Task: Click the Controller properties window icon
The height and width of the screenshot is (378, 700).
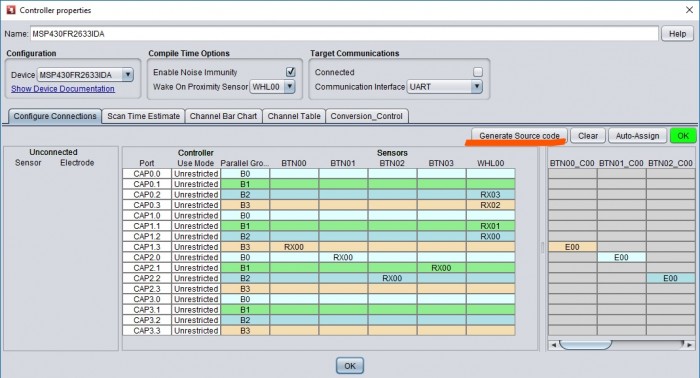Action: pos(11,10)
